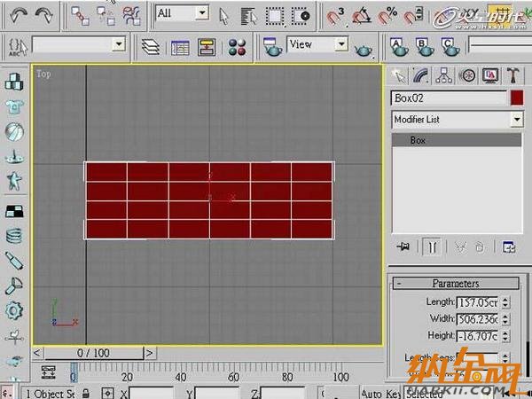Switch to the Display panel tab
The height and width of the screenshot is (399, 532).
point(490,75)
